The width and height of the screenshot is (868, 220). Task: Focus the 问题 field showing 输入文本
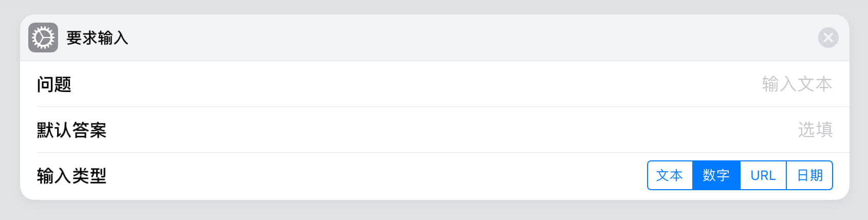click(797, 84)
